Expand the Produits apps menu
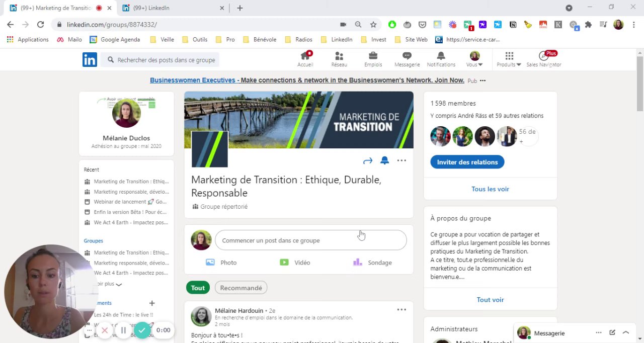This screenshot has height=343, width=644. (x=509, y=59)
